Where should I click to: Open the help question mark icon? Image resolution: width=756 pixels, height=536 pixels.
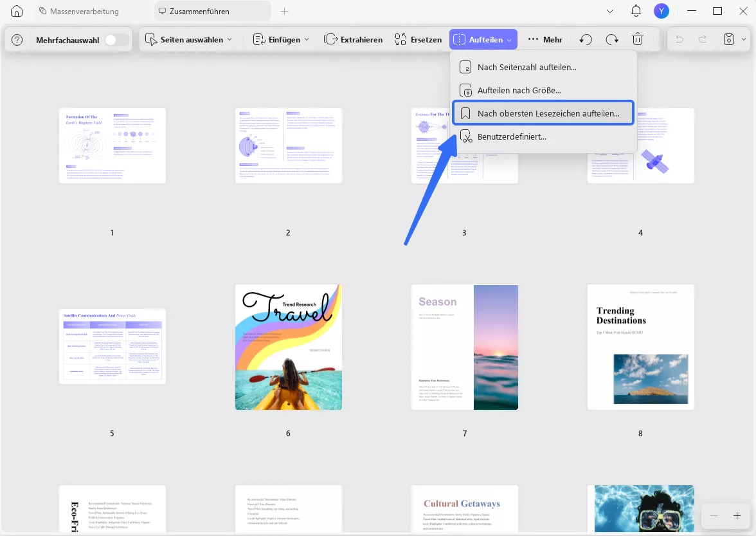tap(17, 39)
